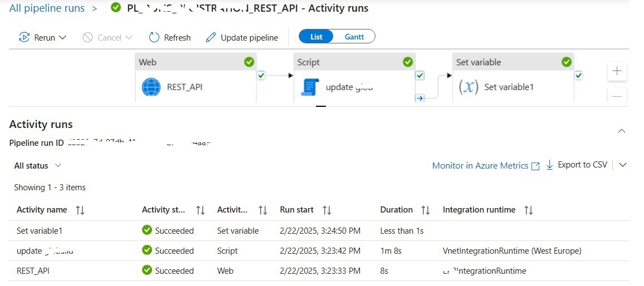Collapse the Activity runs section
Image resolution: width=644 pixels, height=286 pixels.
click(622, 131)
